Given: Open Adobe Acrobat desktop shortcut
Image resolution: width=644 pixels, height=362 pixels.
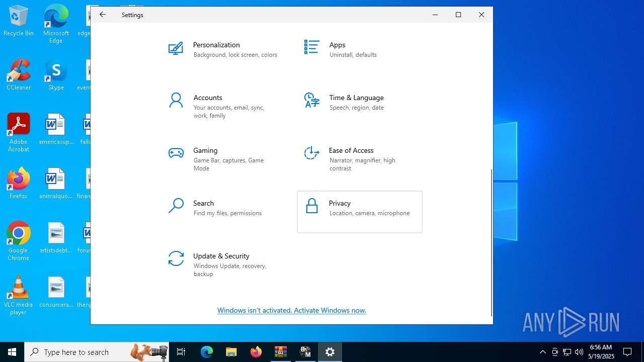Looking at the screenshot, I should [x=19, y=133].
